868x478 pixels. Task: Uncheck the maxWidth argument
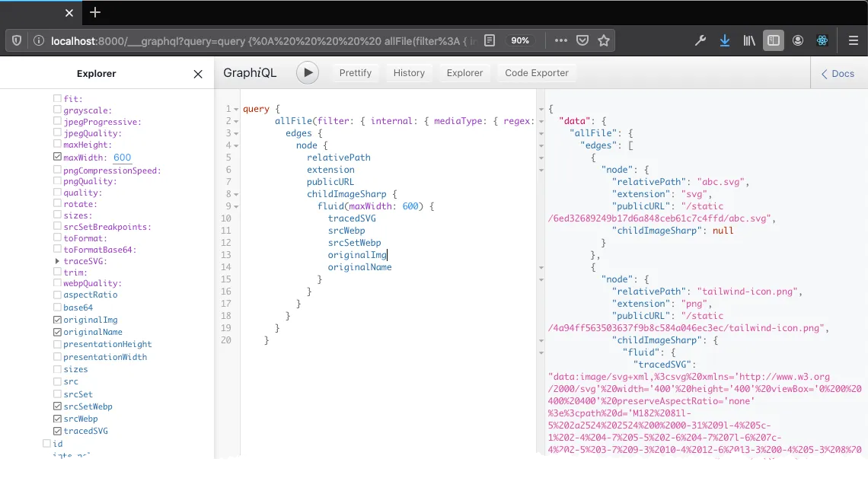57,156
